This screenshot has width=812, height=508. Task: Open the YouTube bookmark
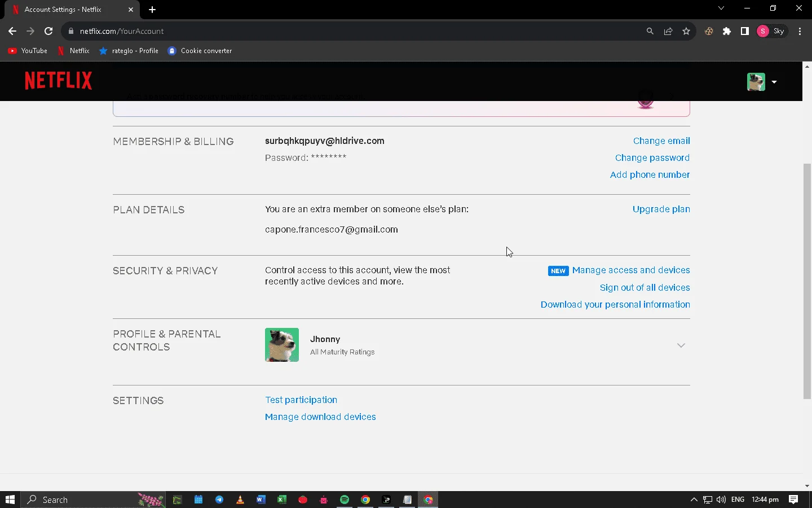point(28,51)
